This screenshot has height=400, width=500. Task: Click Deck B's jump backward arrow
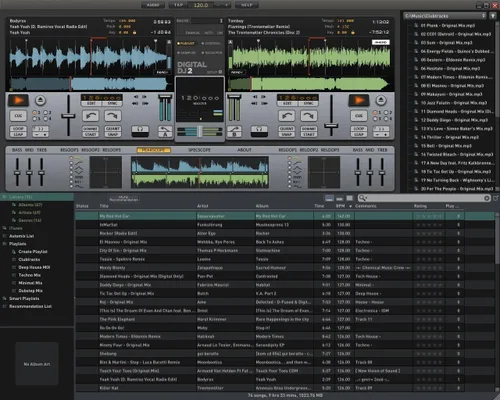[287, 116]
